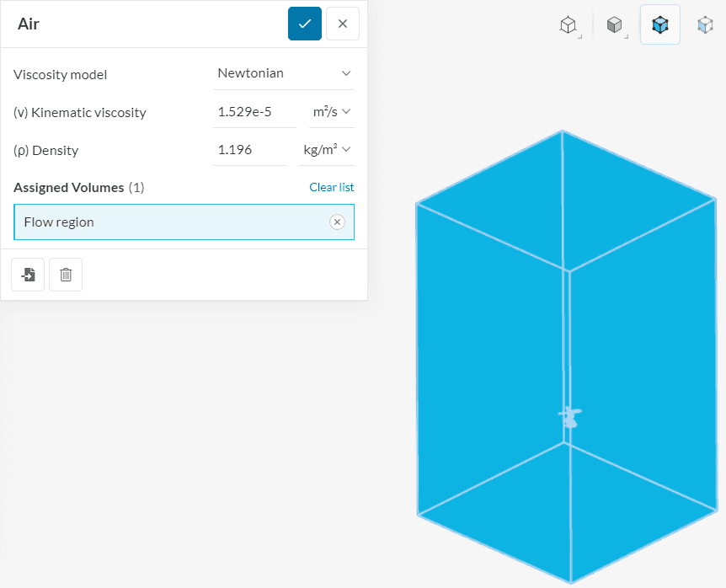This screenshot has width=726, height=588.
Task: Select the solid gray cube view icon
Action: click(x=615, y=25)
